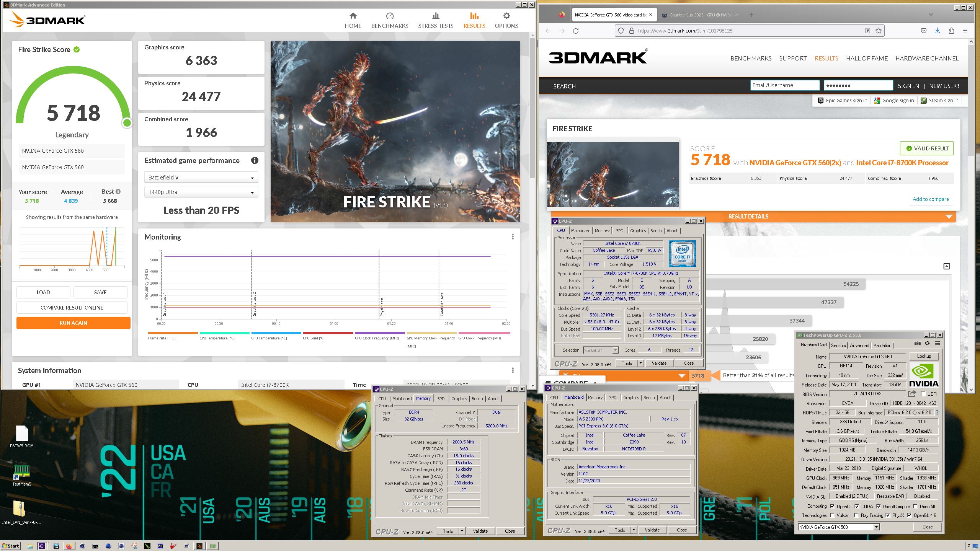The height and width of the screenshot is (551, 980).
Task: Expand the RESULT DETAILS orange bar
Action: [x=753, y=217]
